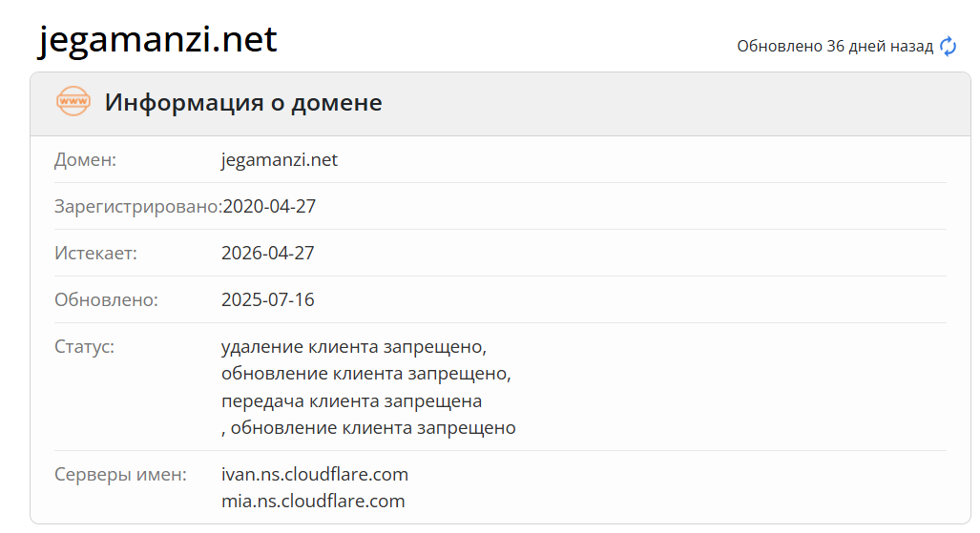
Task: Click the "Истекает:" label
Action: (95, 254)
